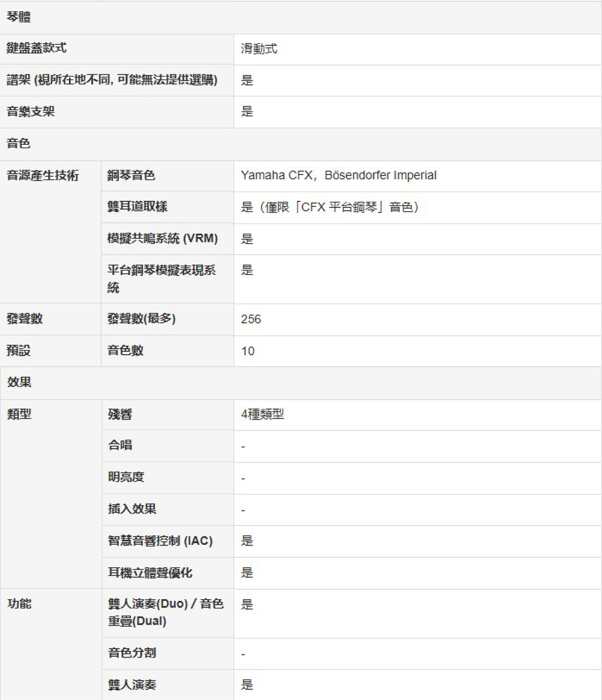The image size is (602, 700).
Task: Select the value 10 for 音色數
Action: tap(247, 351)
